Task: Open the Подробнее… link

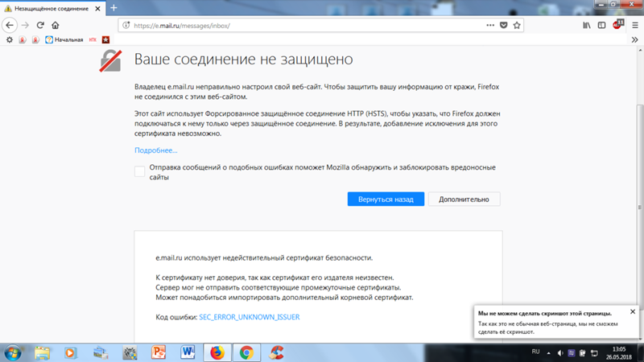Action: click(x=155, y=150)
